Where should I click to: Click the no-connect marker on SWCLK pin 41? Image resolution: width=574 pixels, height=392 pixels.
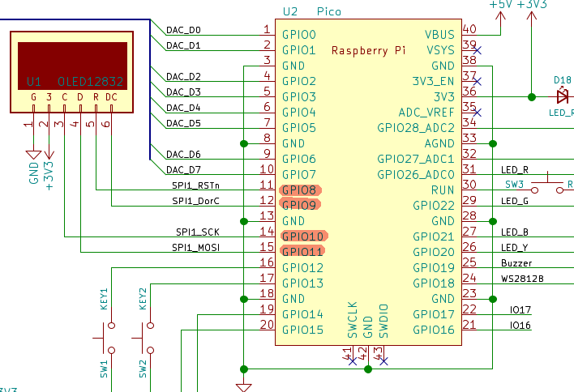353,361
